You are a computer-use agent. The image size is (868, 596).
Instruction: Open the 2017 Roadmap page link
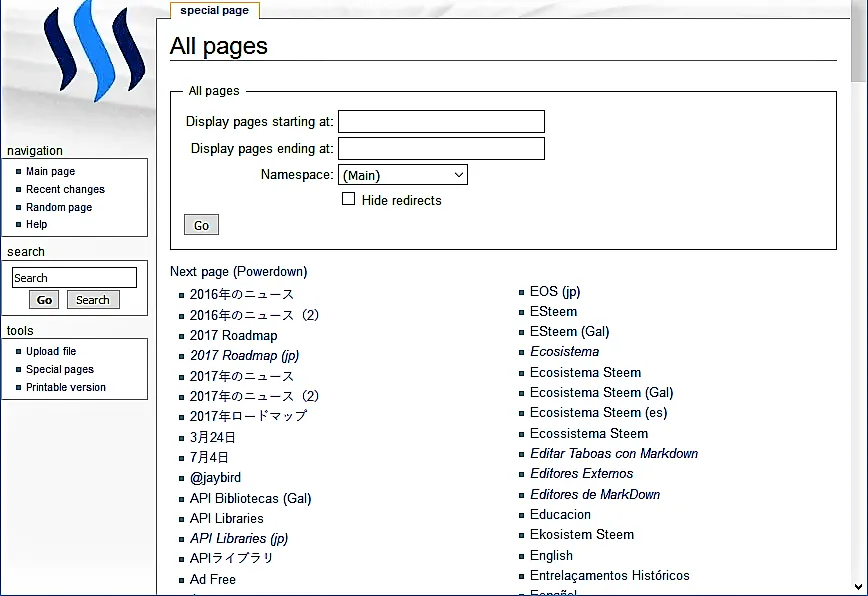coord(234,335)
